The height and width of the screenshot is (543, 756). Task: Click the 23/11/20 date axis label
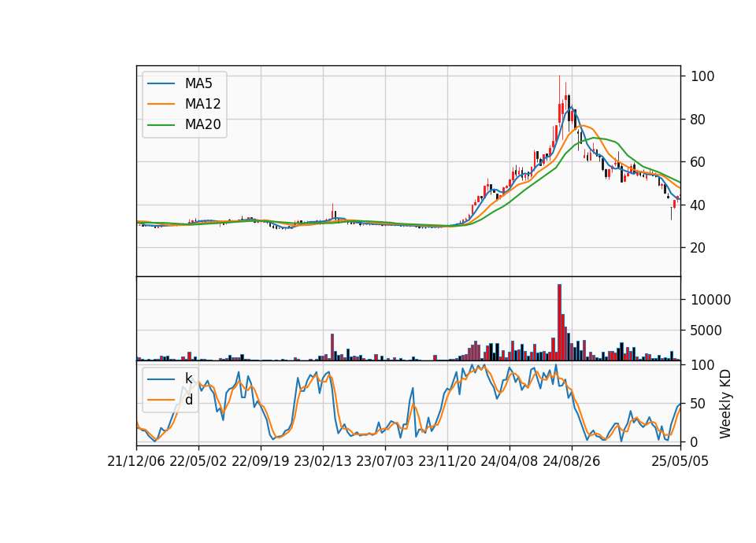[447, 461]
